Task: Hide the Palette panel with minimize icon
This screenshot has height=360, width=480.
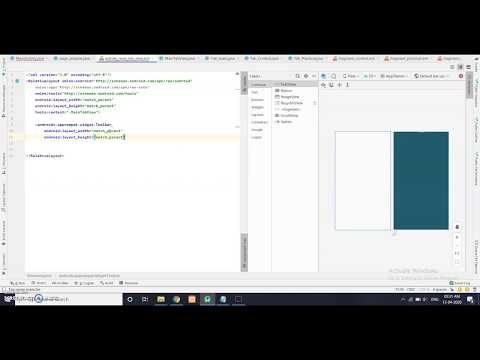Action: point(314,76)
